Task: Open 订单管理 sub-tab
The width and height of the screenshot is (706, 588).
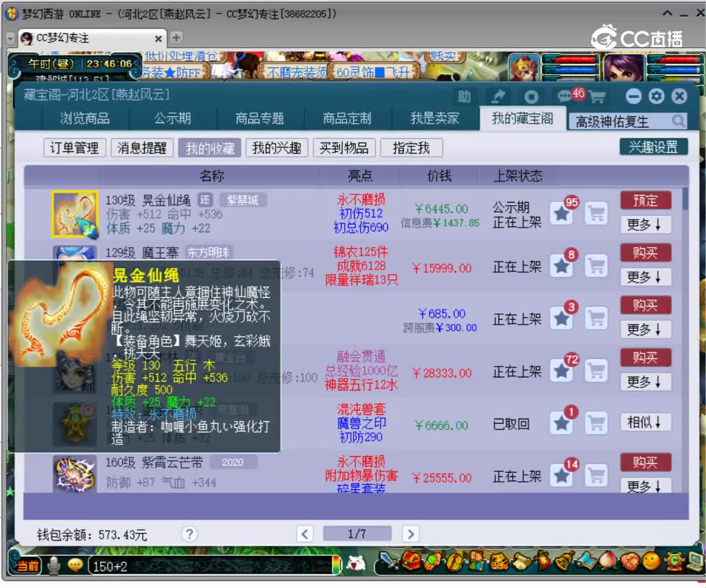Action: tap(74, 148)
